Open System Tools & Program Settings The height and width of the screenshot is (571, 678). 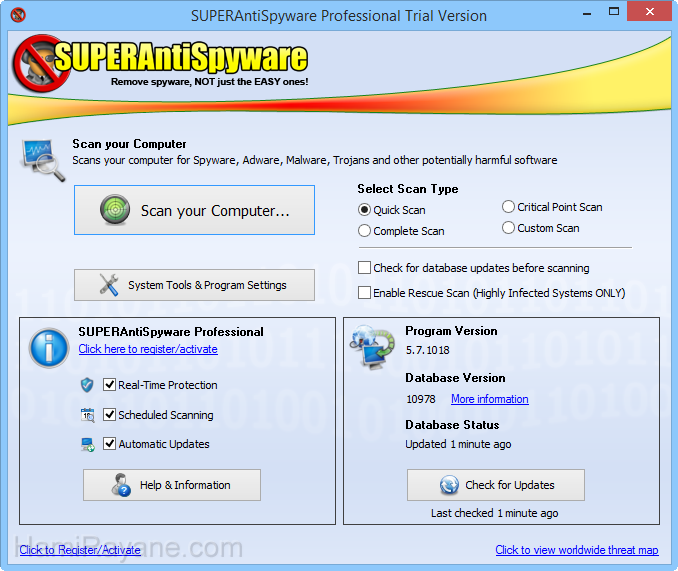click(x=194, y=285)
